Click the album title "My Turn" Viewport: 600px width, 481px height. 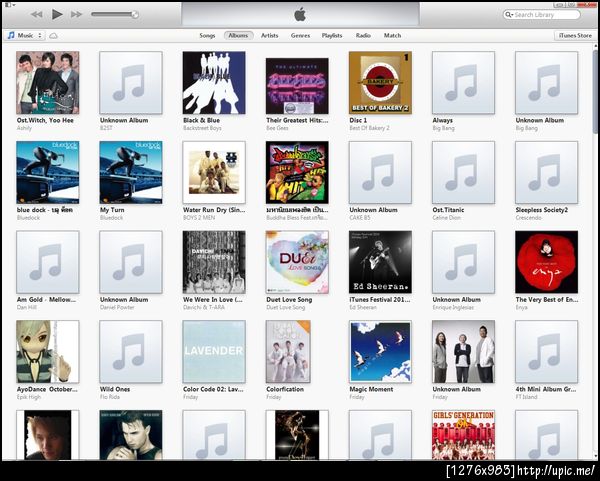(112, 210)
